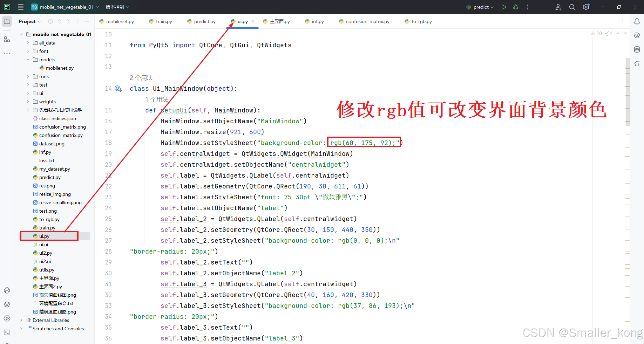Hide the Project panel
The height and width of the screenshot is (344, 644).
(87, 21)
